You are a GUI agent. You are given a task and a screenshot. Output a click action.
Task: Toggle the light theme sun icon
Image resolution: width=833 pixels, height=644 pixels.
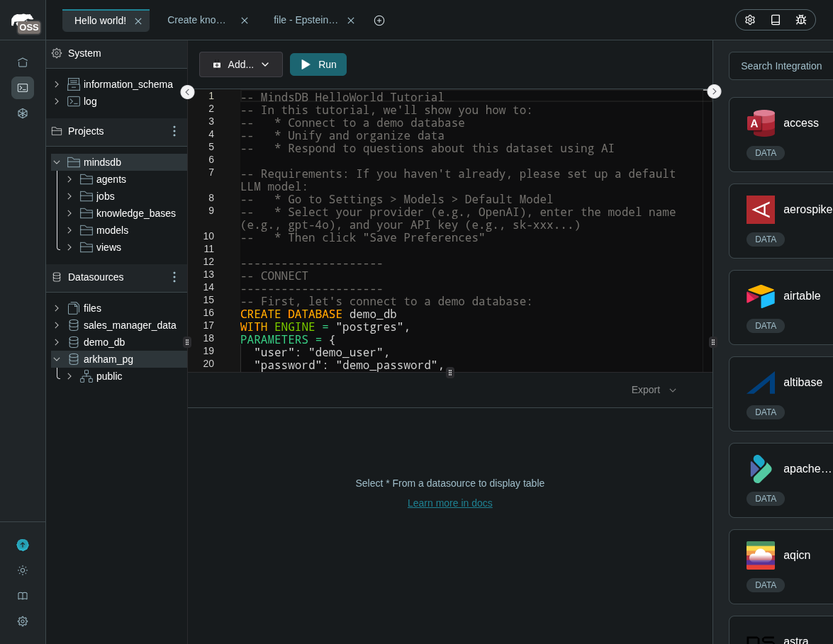point(22,571)
